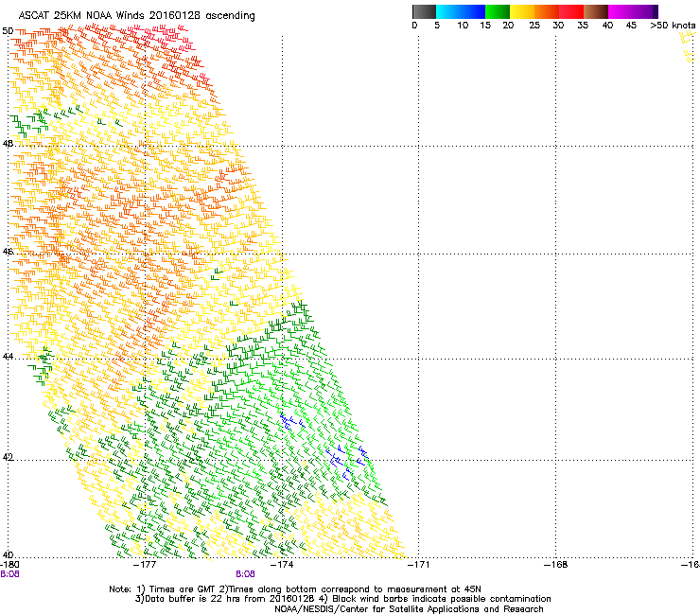Image resolution: width=700 pixels, height=615 pixels.
Task: Click the longitude label '-168'
Action: pos(555,565)
